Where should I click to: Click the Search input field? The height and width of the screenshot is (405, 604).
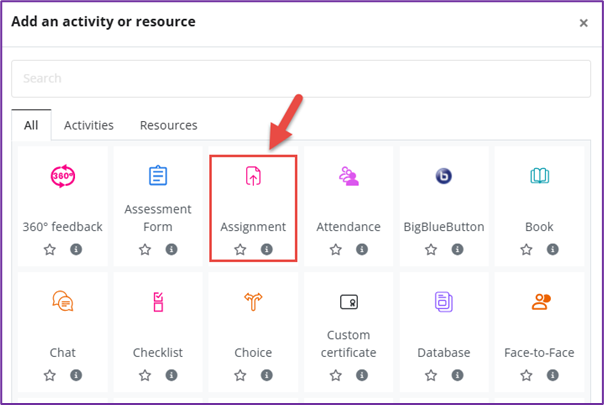[301, 78]
